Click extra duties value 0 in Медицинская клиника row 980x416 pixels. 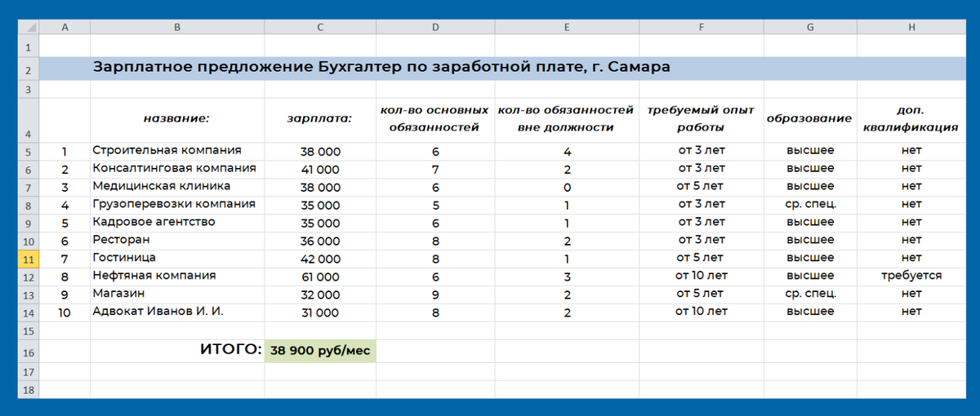point(567,188)
